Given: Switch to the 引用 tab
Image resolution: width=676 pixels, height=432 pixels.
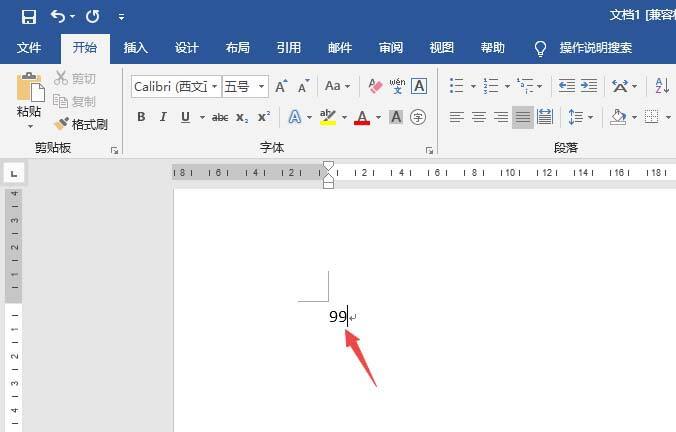Looking at the screenshot, I should 288,47.
